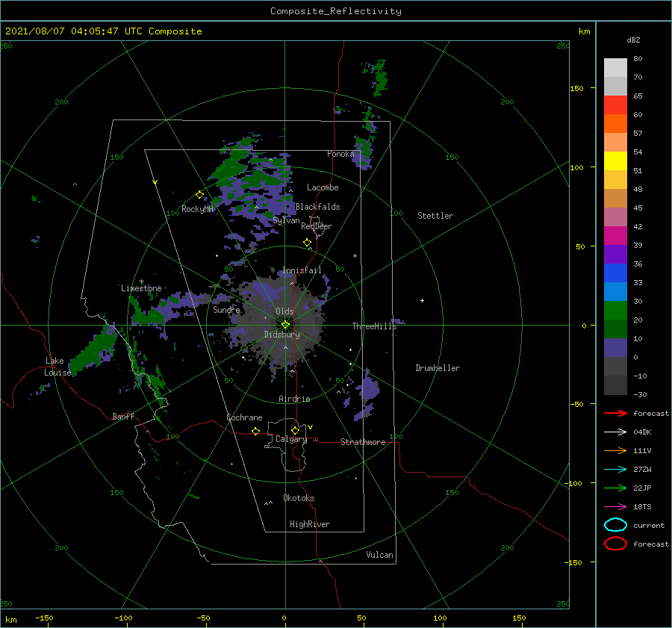672x628 pixels.
Task: Click the yellow radar-site diamond at the map center
Action: [285, 325]
